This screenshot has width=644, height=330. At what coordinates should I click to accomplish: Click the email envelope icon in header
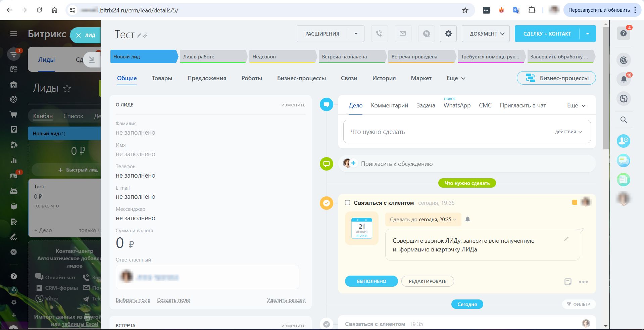point(403,34)
